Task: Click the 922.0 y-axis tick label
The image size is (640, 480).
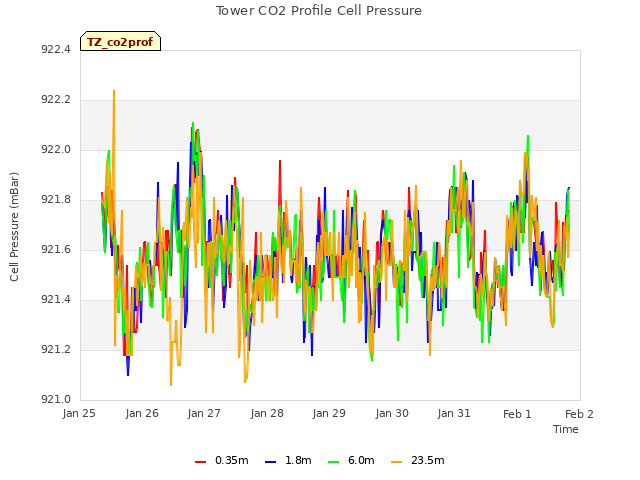Action: 56,150
